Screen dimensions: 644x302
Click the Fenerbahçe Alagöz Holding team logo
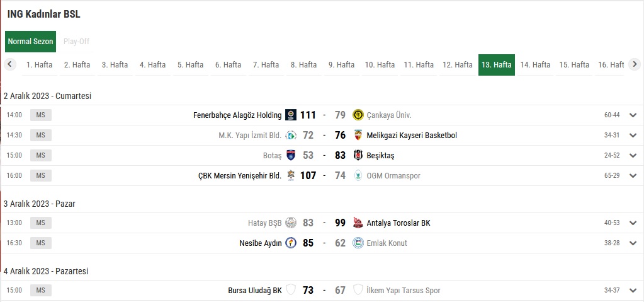tap(291, 115)
